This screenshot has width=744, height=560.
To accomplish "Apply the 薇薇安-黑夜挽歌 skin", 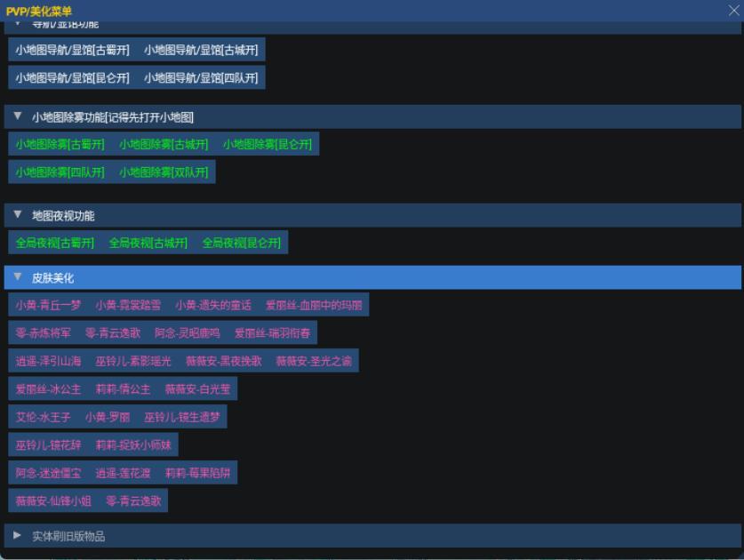I will click(x=223, y=361).
